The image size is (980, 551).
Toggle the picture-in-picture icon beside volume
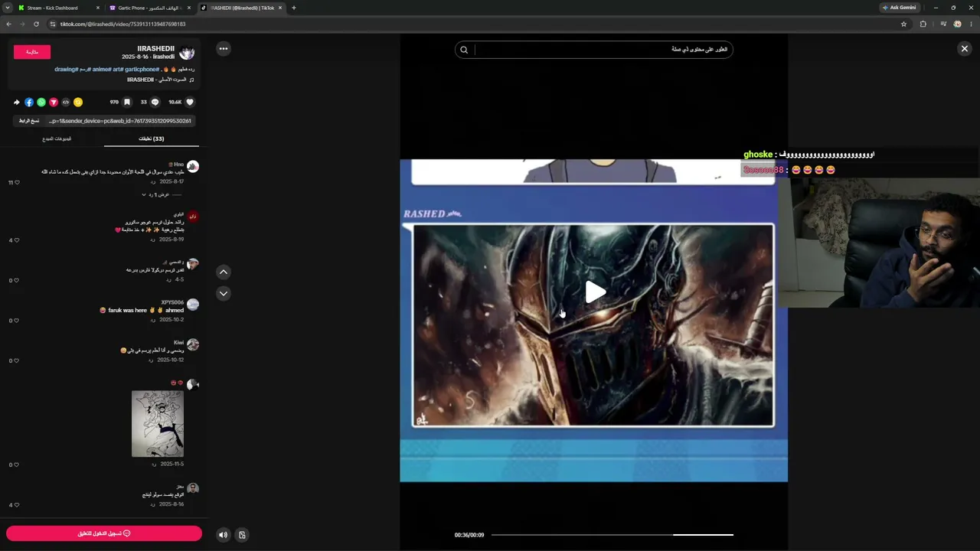242,535
